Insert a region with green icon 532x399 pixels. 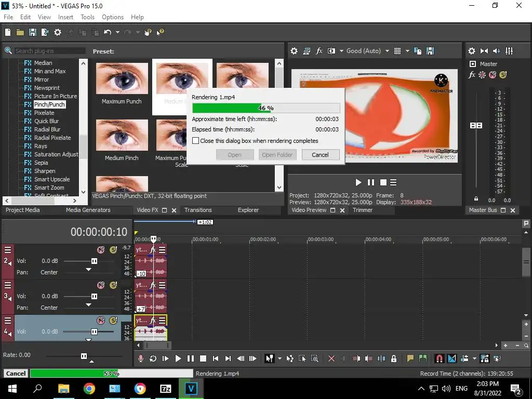tap(423, 358)
